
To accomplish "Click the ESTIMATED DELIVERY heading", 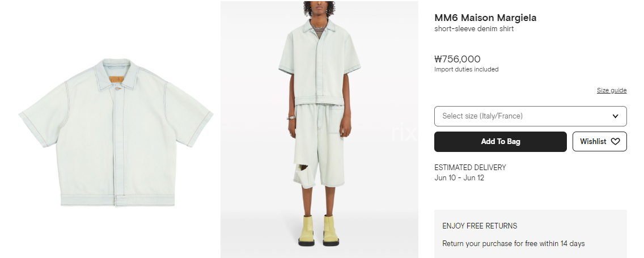I will click(x=470, y=167).
